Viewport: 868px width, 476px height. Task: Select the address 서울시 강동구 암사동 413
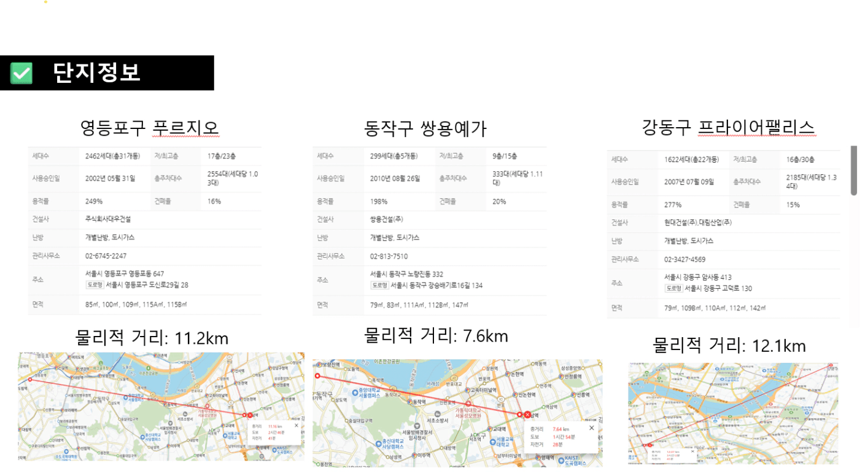(698, 278)
